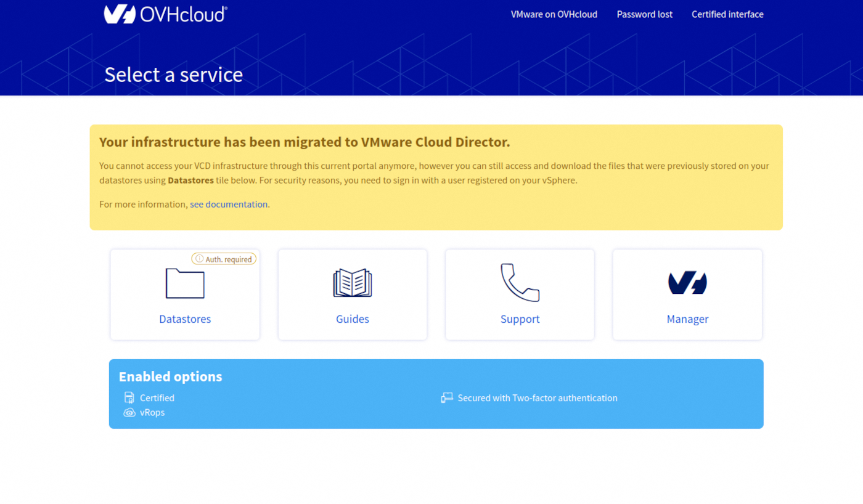Viewport: 863px width, 504px height.
Task: Click the Datastores tile label
Action: coord(185,319)
